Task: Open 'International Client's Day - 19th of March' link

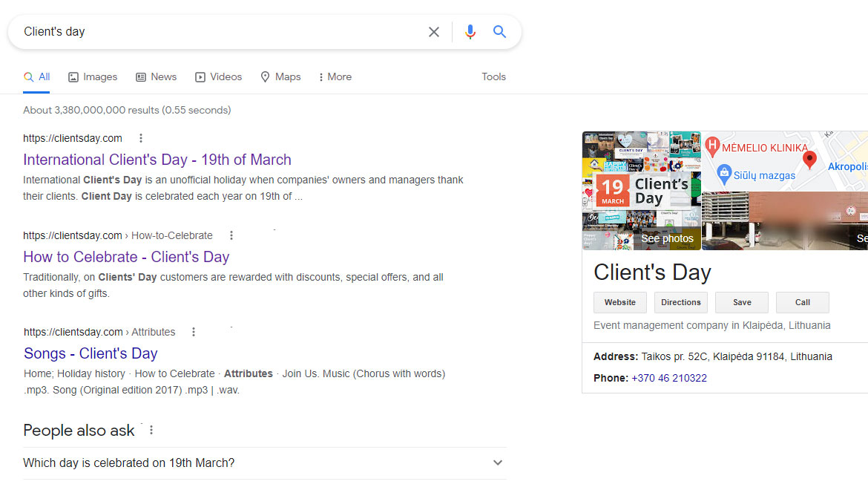Action: point(157,160)
